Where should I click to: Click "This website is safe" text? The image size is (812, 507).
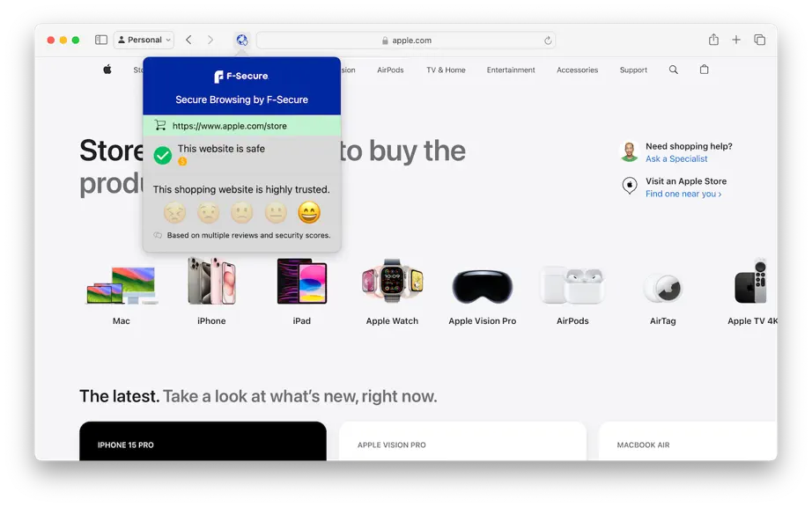click(221, 149)
